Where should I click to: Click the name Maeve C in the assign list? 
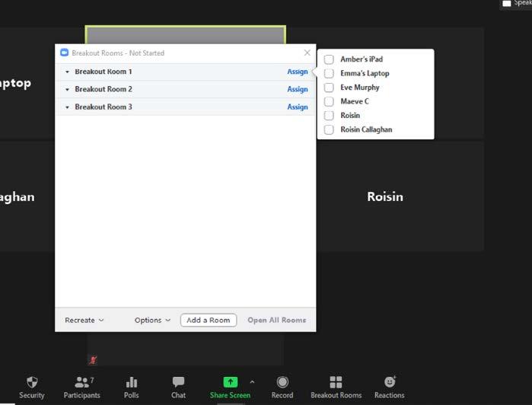(x=355, y=101)
